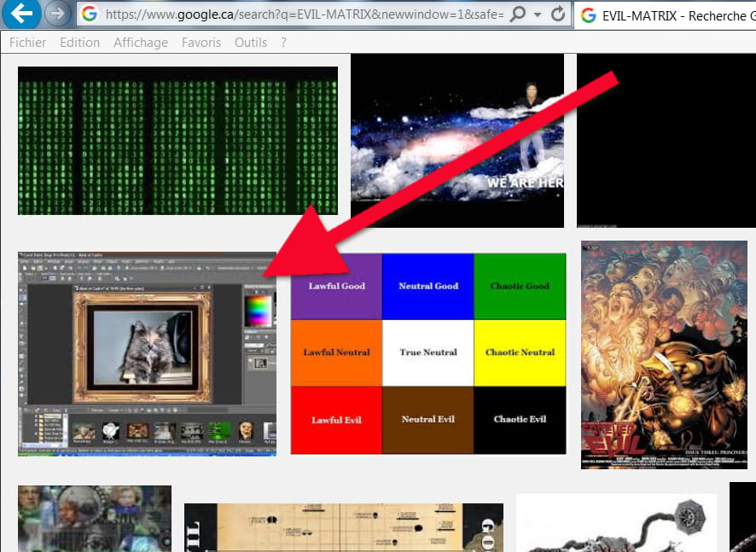Open the Edition menu
Screen dimensions: 756x552
80,42
